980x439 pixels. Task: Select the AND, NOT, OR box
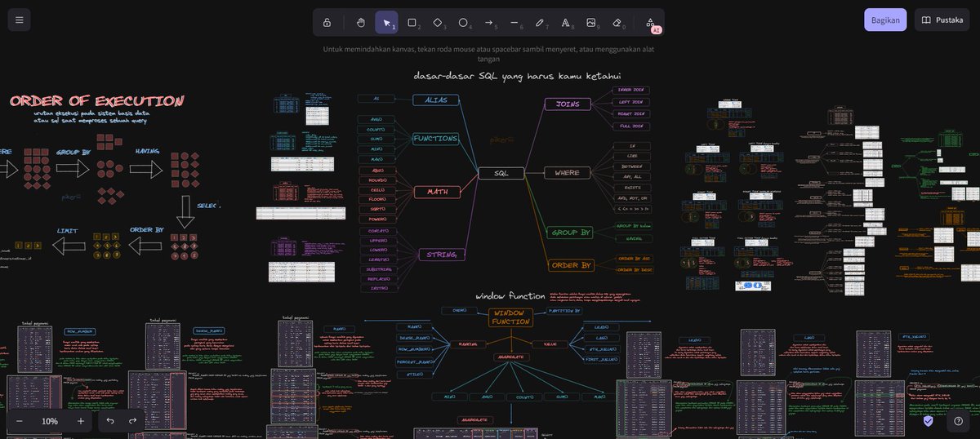(633, 198)
